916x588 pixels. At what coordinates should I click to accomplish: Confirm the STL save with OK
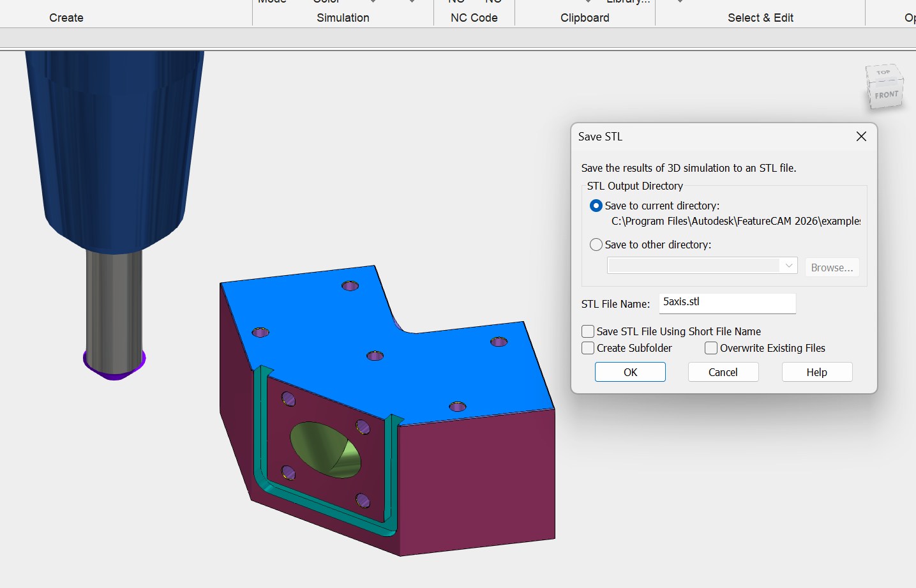click(630, 372)
